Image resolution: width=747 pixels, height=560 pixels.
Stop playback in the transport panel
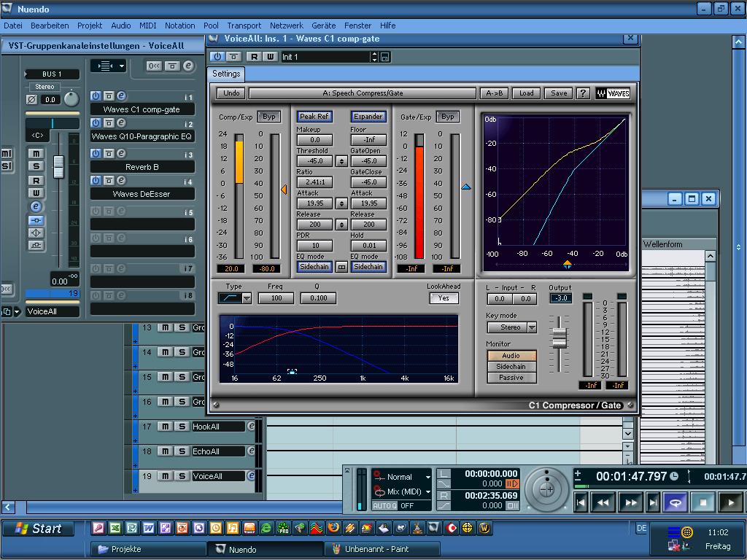click(x=703, y=502)
